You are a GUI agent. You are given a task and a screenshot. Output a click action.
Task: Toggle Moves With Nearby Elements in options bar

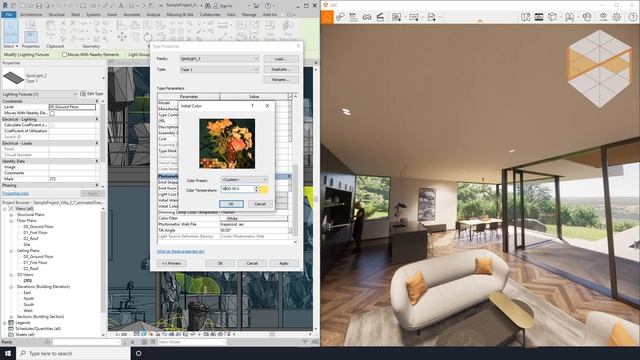pyautogui.click(x=64, y=54)
